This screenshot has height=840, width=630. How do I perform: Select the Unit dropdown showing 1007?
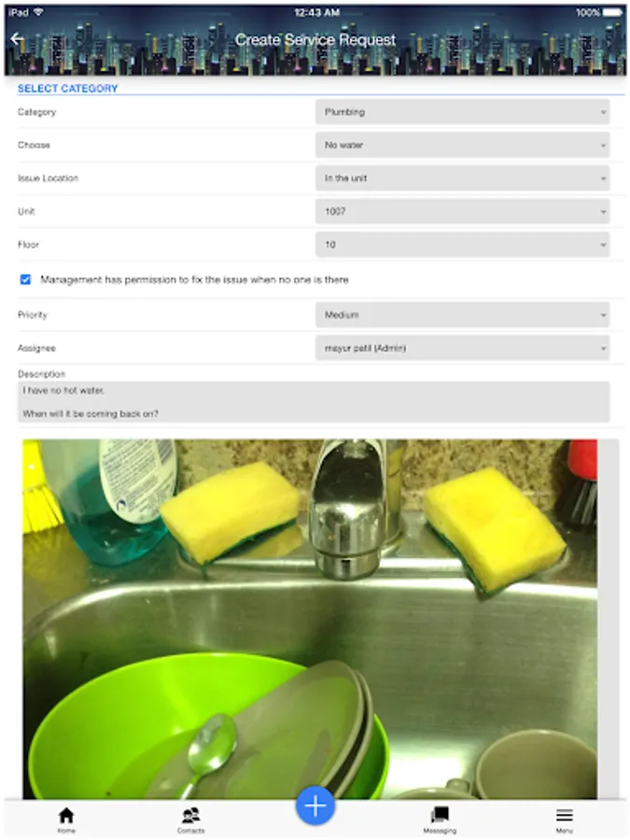(462, 212)
